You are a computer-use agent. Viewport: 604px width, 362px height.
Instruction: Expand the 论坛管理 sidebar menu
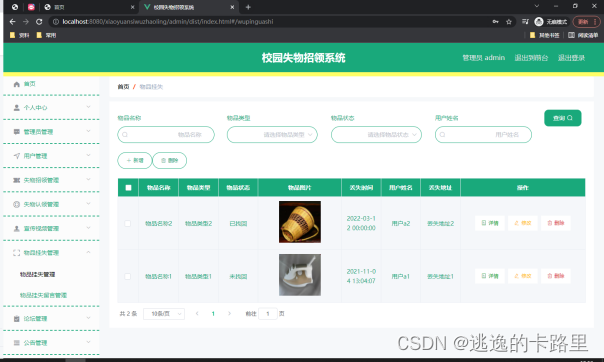point(88,318)
